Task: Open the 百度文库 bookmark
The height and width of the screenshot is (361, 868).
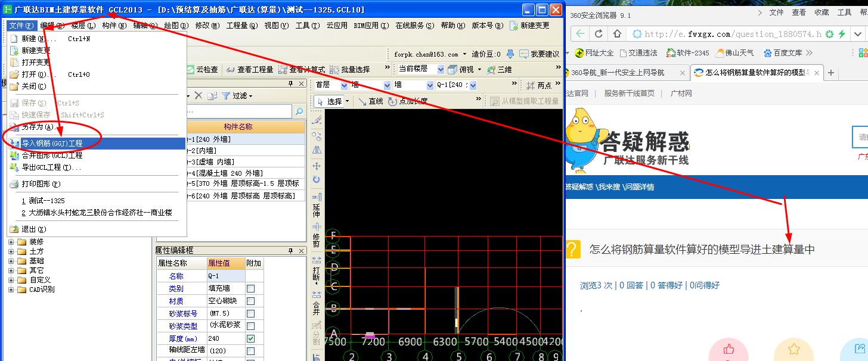Action: (782, 53)
